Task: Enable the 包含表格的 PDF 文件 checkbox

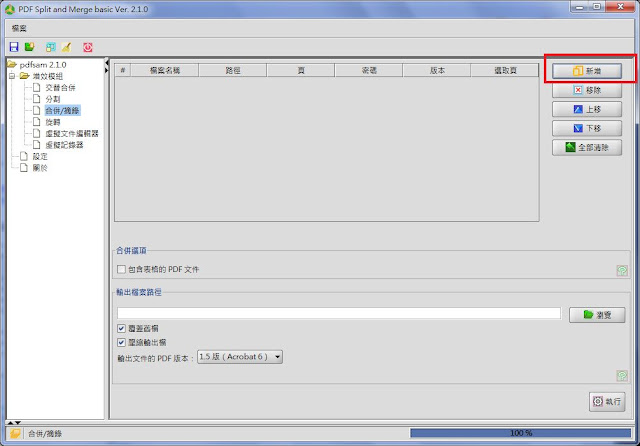Action: 121,269
